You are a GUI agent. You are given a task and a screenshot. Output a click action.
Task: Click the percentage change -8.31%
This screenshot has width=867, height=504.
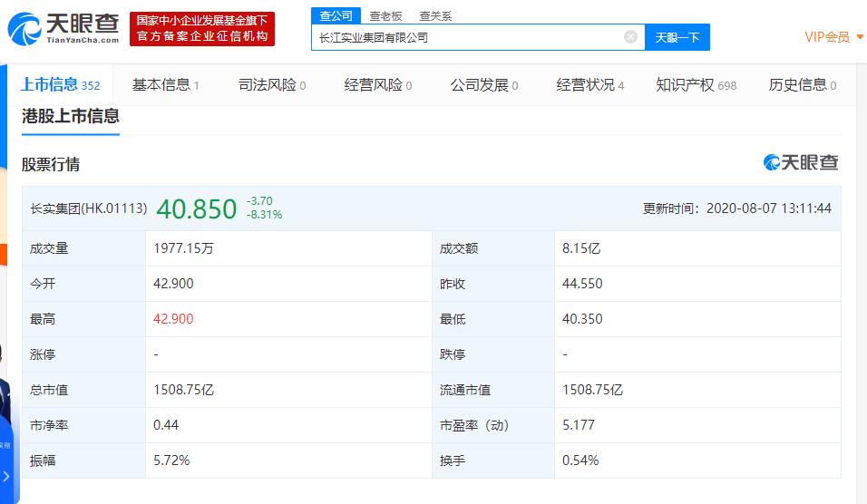pos(264,215)
